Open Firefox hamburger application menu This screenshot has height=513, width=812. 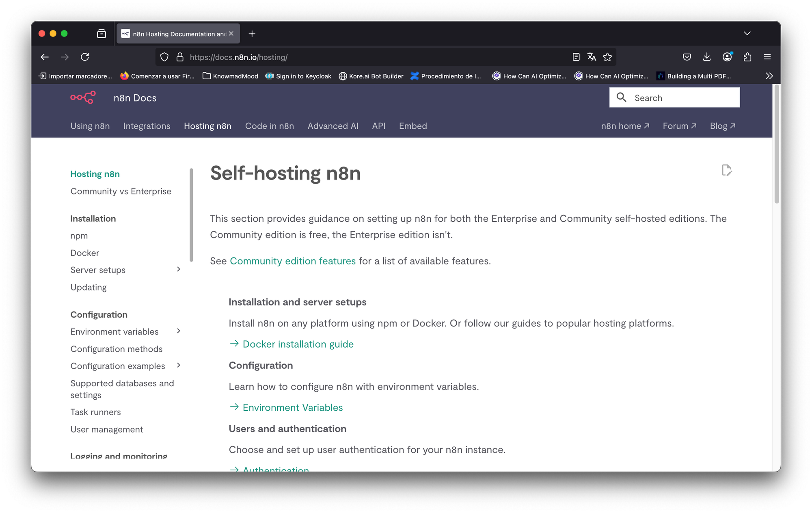[767, 57]
